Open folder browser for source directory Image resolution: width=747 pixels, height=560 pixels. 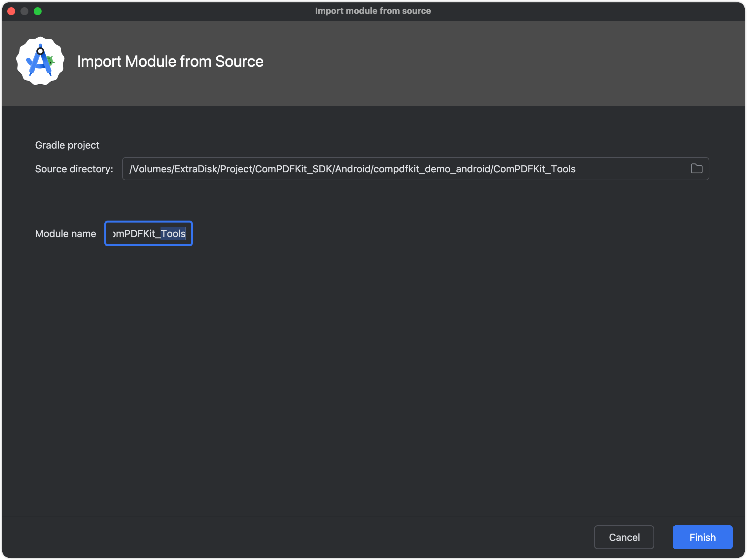696,168
